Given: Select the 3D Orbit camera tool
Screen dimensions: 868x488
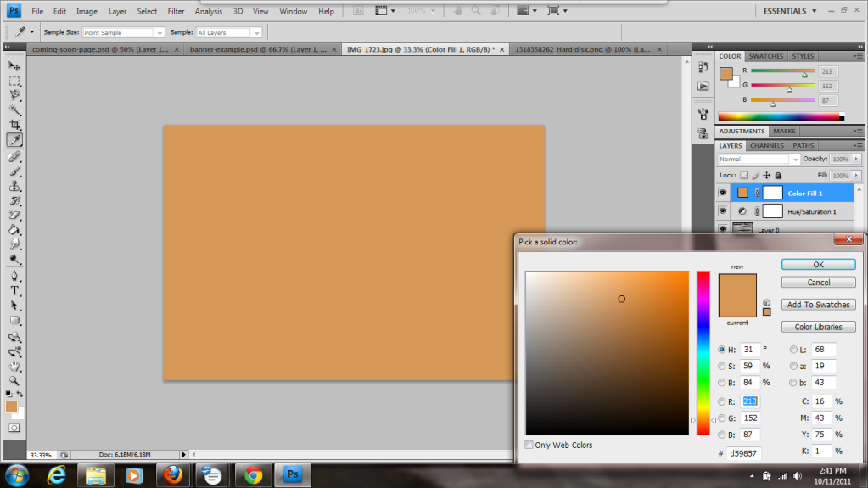Looking at the screenshot, I should [x=14, y=351].
